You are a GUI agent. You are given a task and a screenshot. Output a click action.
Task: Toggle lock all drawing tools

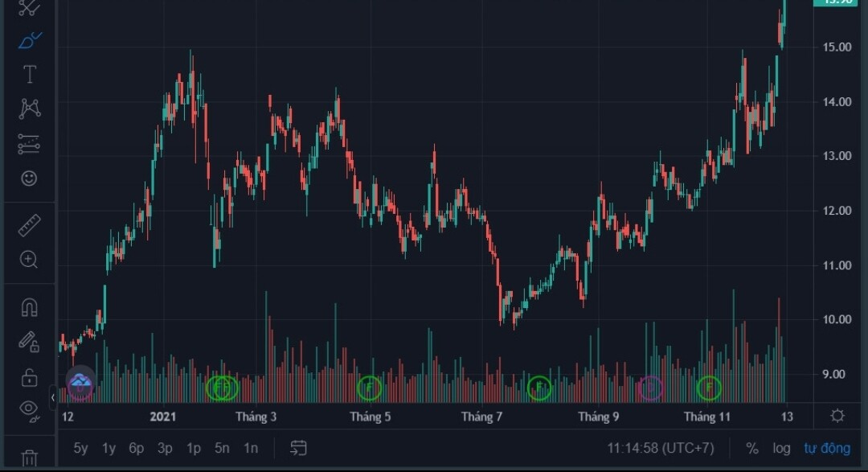tap(30, 376)
